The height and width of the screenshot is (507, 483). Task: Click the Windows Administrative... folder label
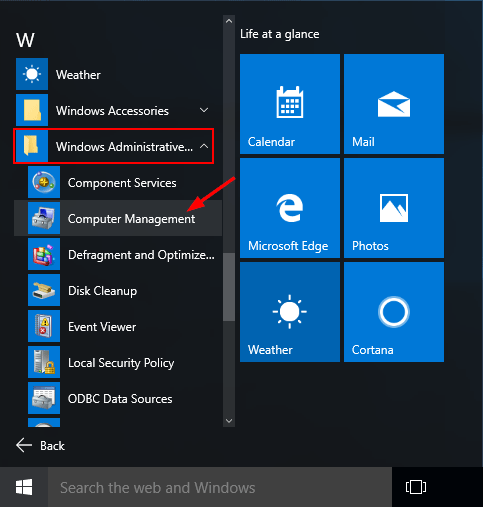tap(124, 147)
